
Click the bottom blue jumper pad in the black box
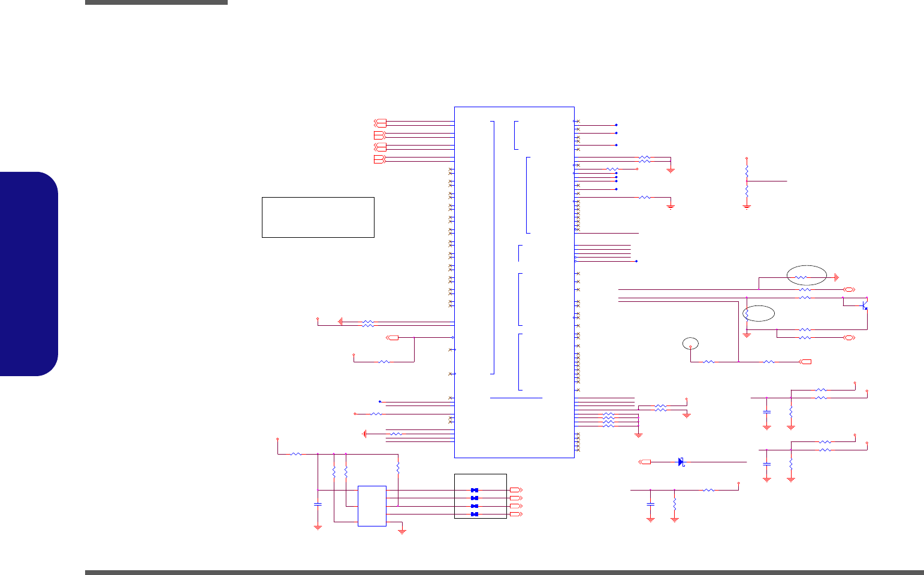tap(475, 514)
